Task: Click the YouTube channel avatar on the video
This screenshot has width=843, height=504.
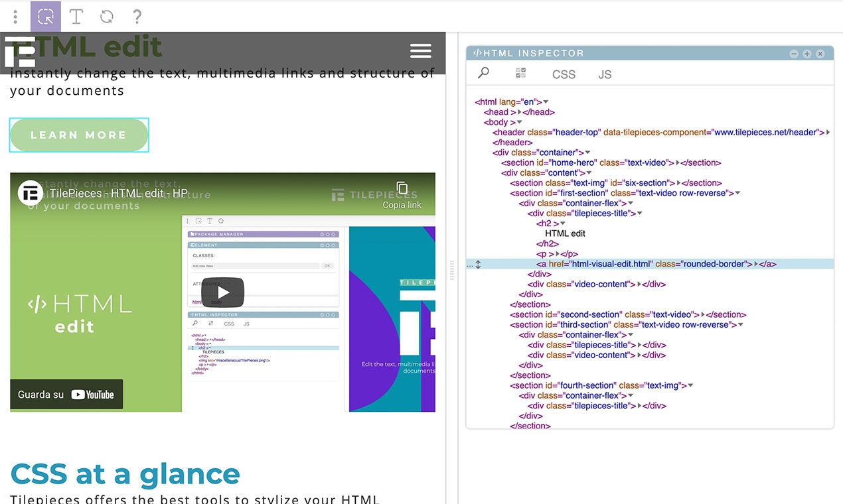Action: click(31, 193)
